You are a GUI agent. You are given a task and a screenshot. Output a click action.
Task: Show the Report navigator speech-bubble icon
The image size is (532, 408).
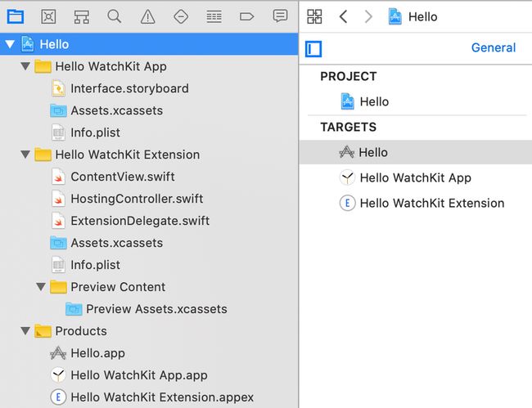tap(280, 16)
